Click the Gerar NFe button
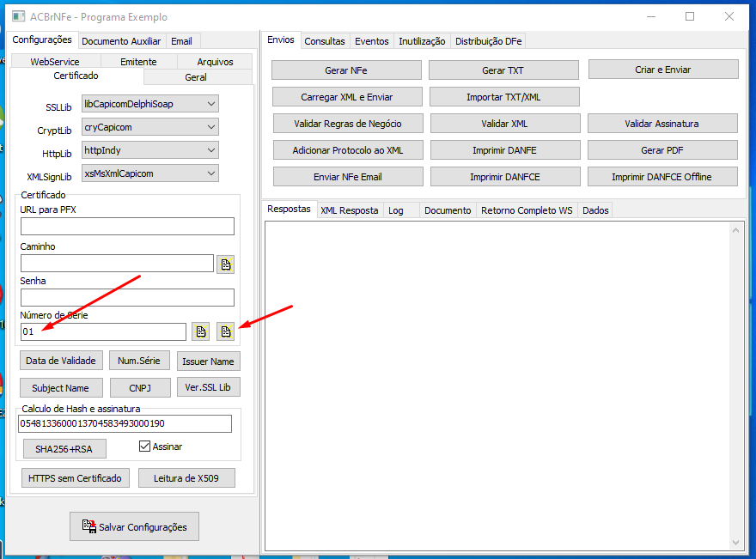 [x=346, y=70]
